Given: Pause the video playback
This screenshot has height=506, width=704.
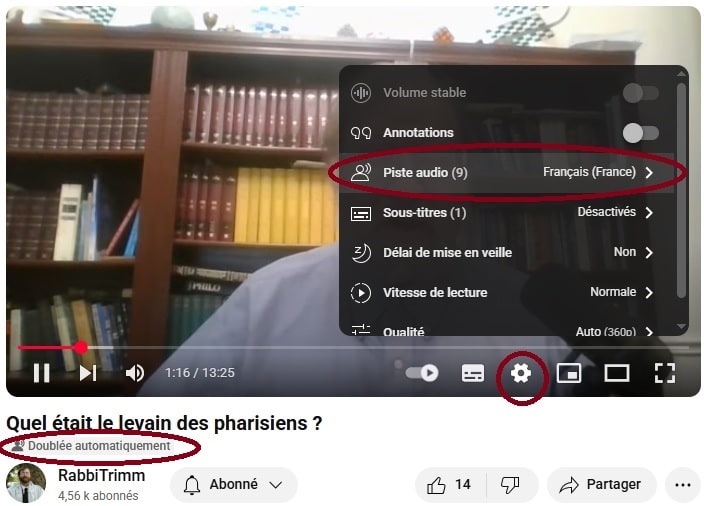Looking at the screenshot, I should click(41, 373).
